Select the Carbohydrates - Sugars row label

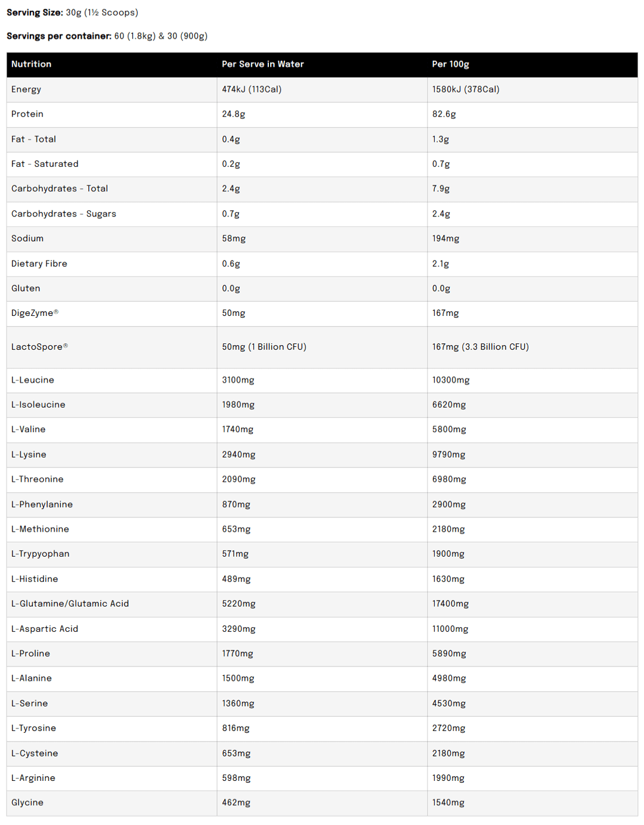coord(64,214)
